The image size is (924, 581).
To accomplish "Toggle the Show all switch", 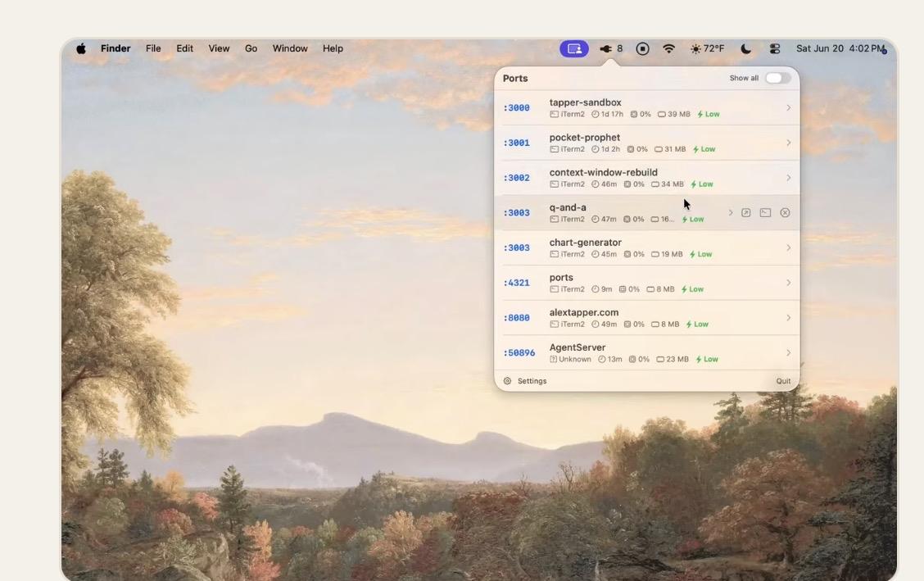I will coord(777,79).
